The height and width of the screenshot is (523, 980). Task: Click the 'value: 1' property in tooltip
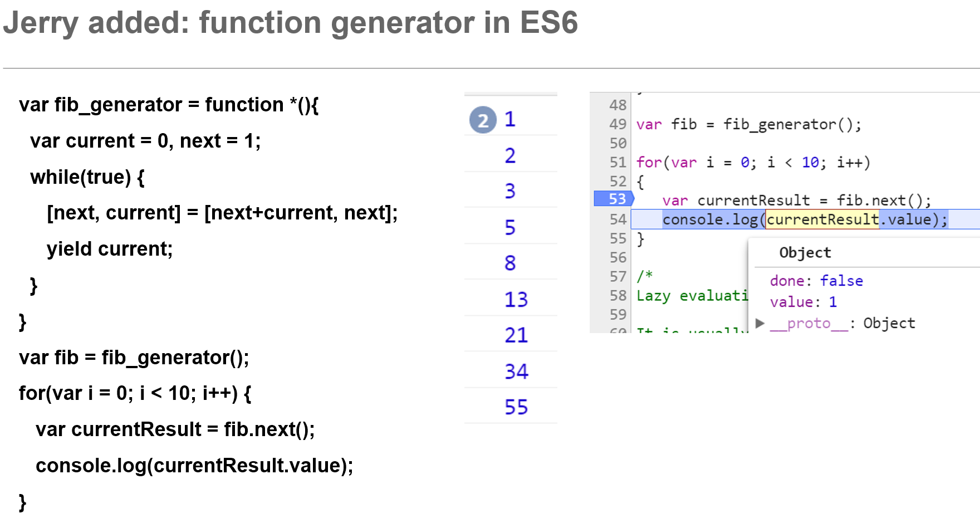point(803,302)
